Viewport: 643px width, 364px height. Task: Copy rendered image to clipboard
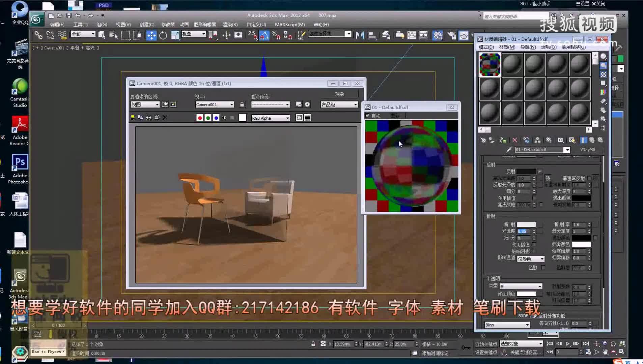click(x=141, y=118)
